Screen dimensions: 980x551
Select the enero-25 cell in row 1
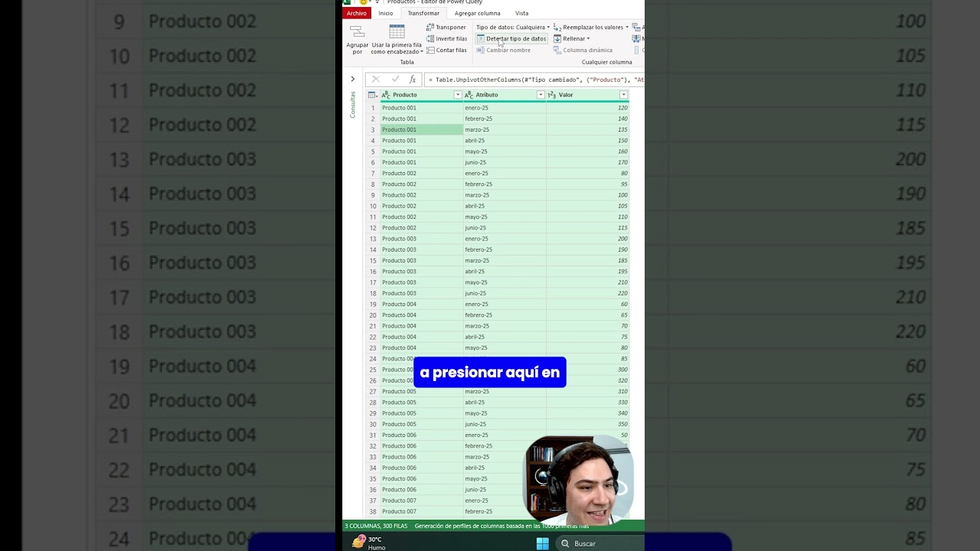point(505,108)
